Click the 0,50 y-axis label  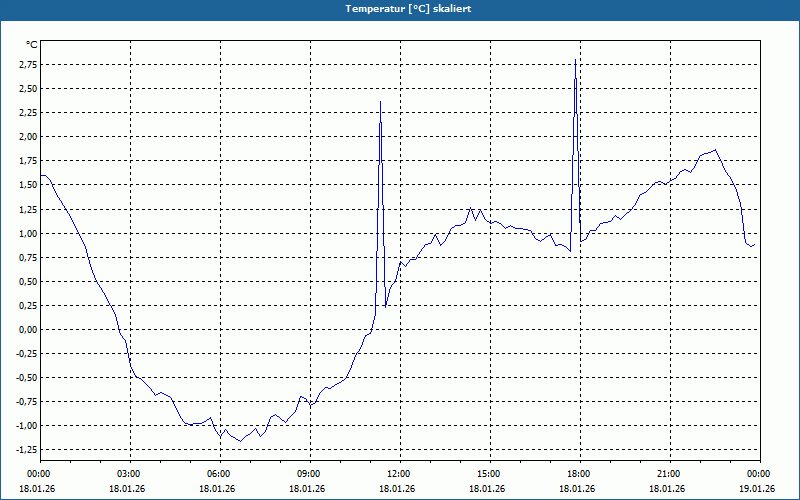(x=29, y=281)
